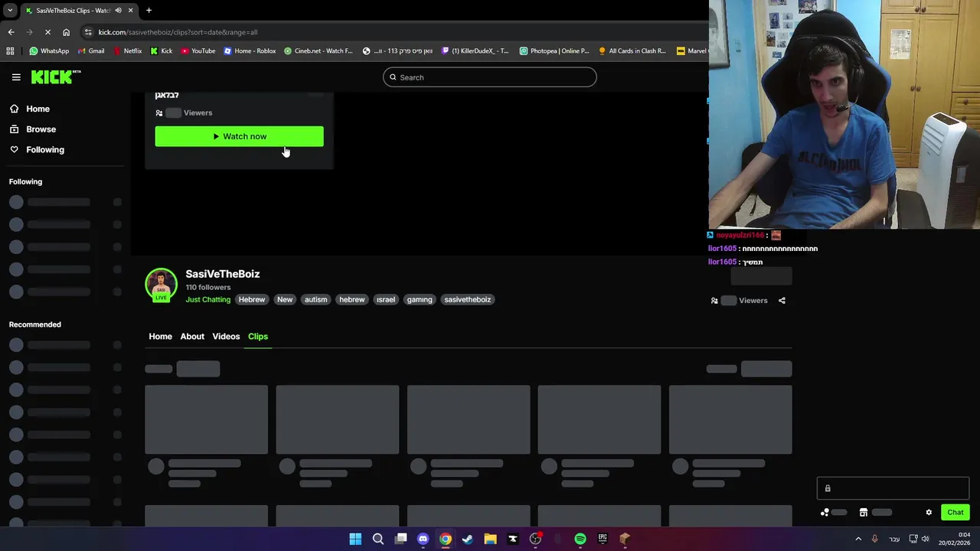Open the Kick hamburger menu
This screenshot has height=551, width=980.
click(x=16, y=77)
